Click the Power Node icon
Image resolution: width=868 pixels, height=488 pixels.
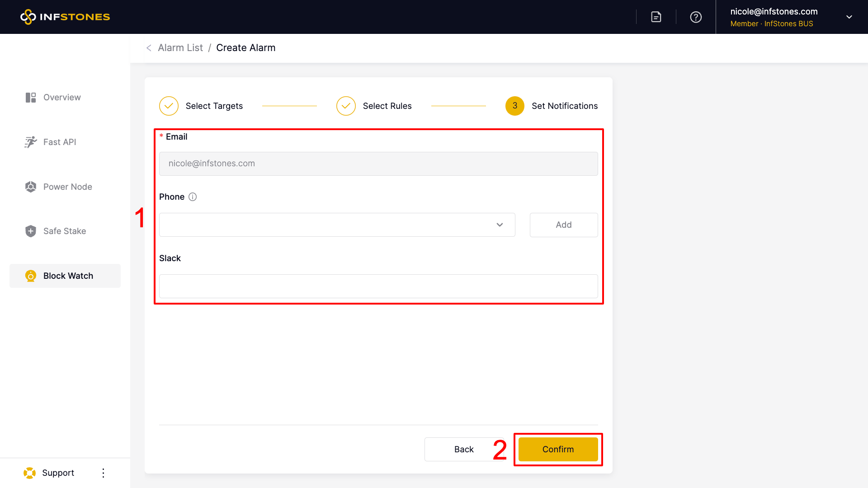click(31, 187)
